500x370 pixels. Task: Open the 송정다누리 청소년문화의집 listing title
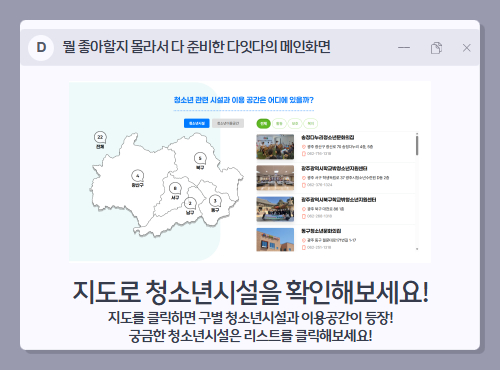pos(328,137)
